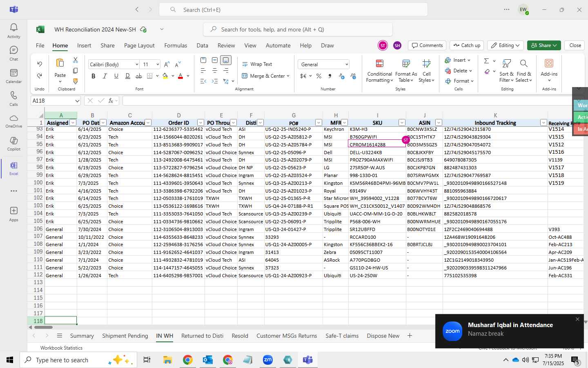Open the Teams Activity bell icon

tap(13, 31)
